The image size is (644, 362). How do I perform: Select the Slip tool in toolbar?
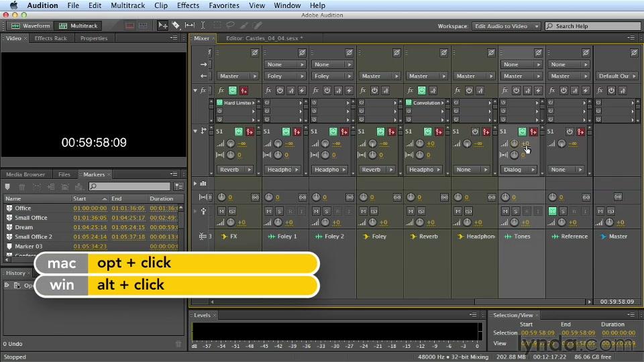coord(189,25)
